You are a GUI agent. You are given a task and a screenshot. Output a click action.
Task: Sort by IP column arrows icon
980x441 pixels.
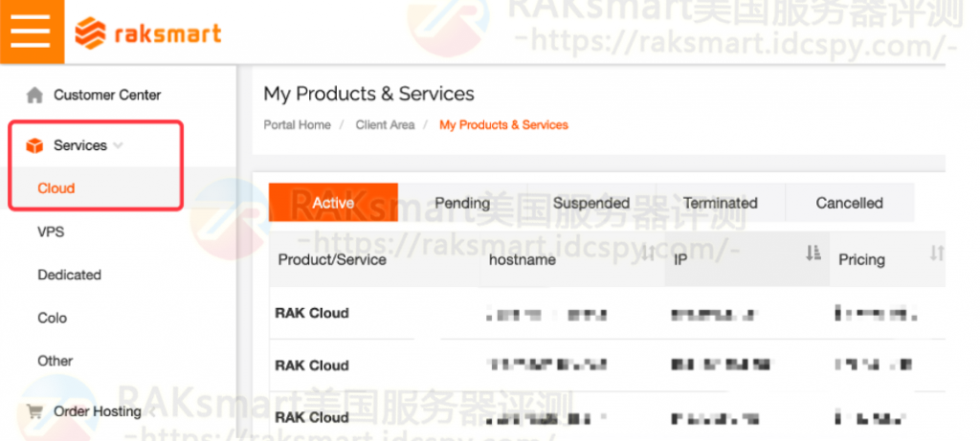click(x=813, y=253)
